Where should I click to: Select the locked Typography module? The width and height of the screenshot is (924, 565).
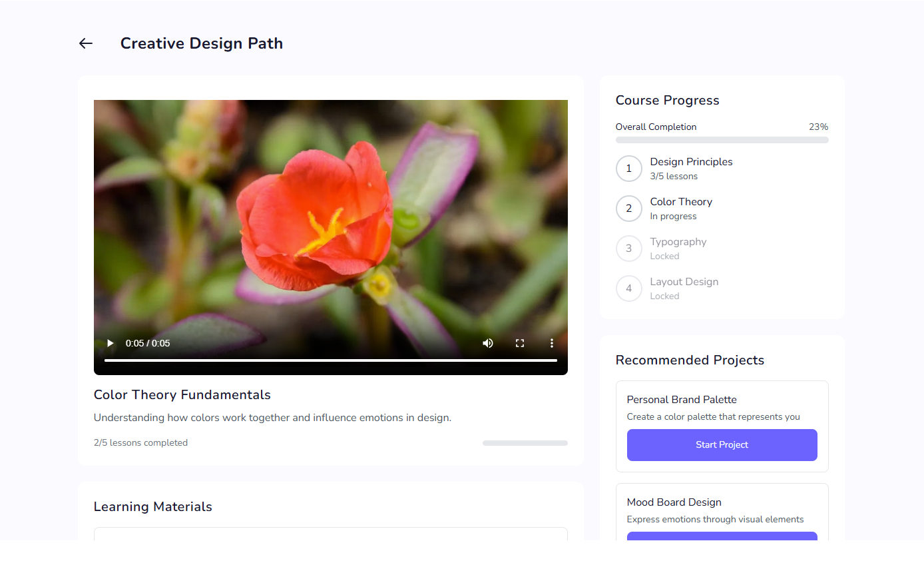point(678,242)
